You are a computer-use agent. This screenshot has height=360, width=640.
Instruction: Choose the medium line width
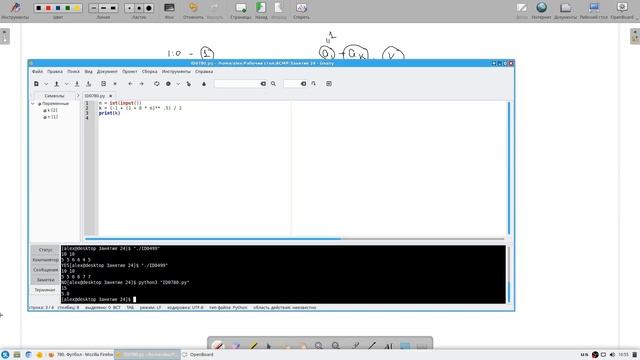103,8
